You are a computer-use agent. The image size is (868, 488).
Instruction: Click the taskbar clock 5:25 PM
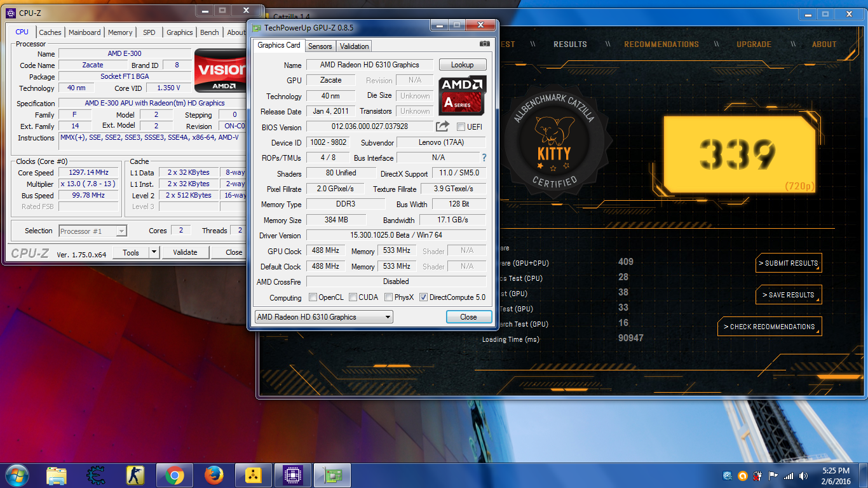(x=835, y=471)
